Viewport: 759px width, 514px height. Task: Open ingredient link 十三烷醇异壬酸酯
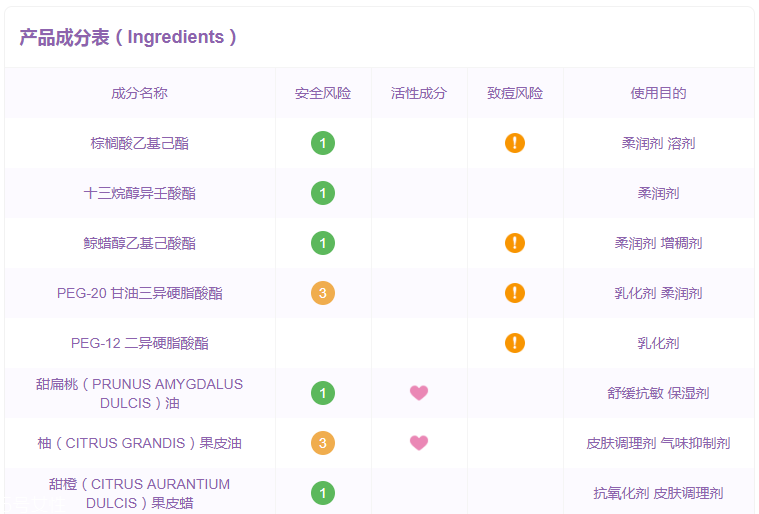pos(139,193)
